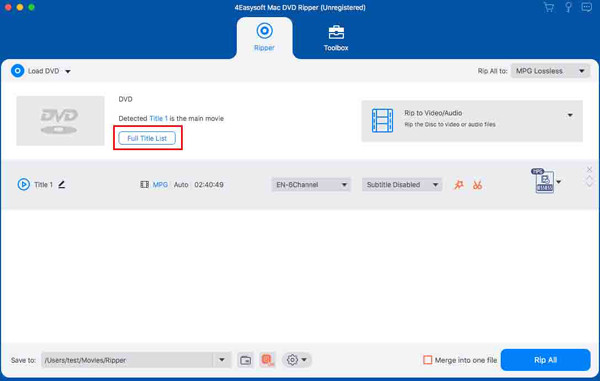Screen dimensions: 600x381
Task: Switch to the Toolbox tab
Action: click(x=336, y=38)
